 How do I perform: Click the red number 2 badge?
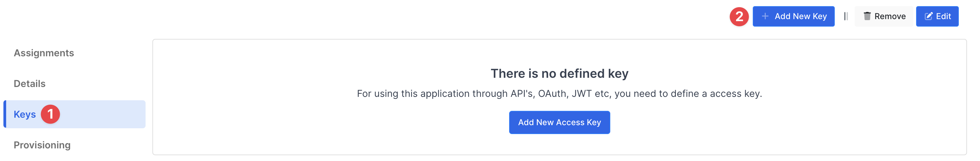point(739,16)
